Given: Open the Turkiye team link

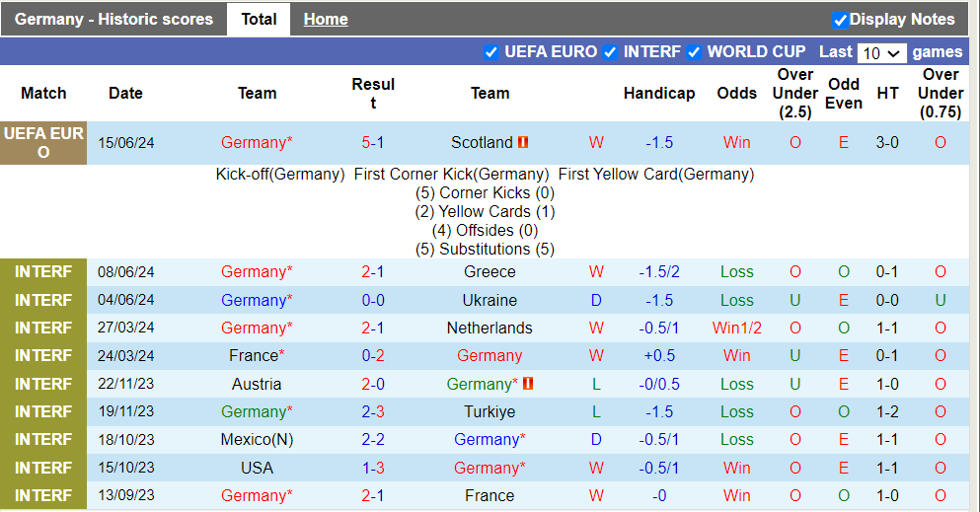Looking at the screenshot, I should click(490, 411).
